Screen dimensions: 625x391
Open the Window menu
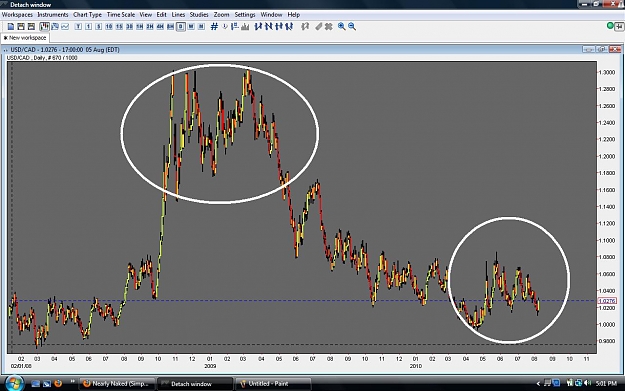tap(271, 15)
